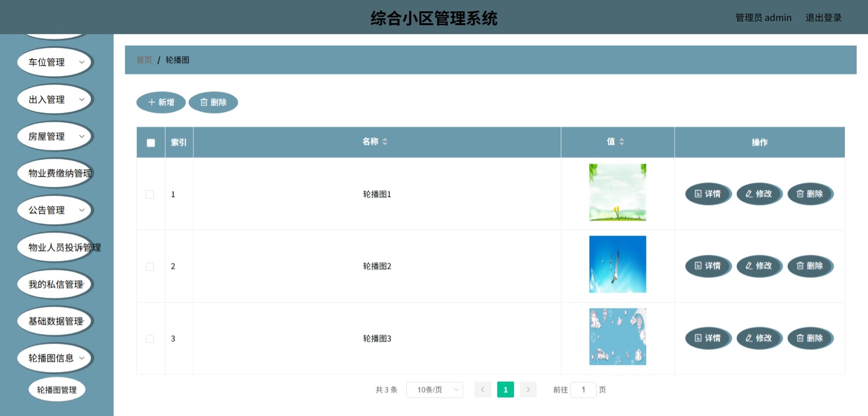The height and width of the screenshot is (416, 868).
Task: Click the plus icon on 新增 button
Action: [152, 103]
